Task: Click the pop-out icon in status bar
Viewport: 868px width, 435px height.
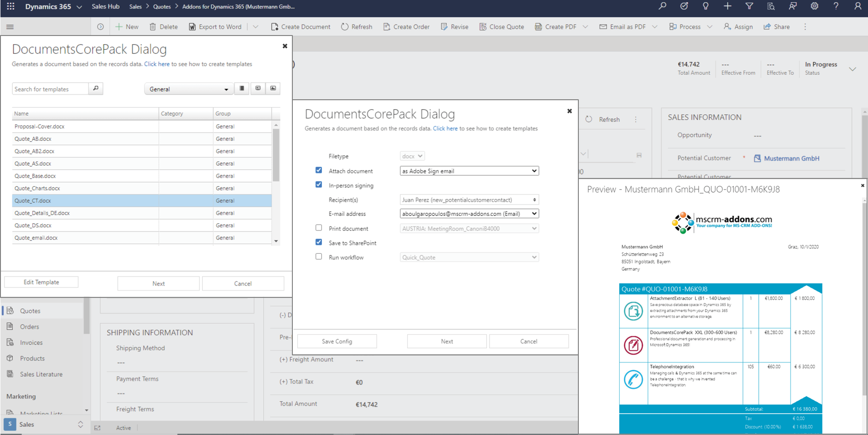Action: point(97,428)
